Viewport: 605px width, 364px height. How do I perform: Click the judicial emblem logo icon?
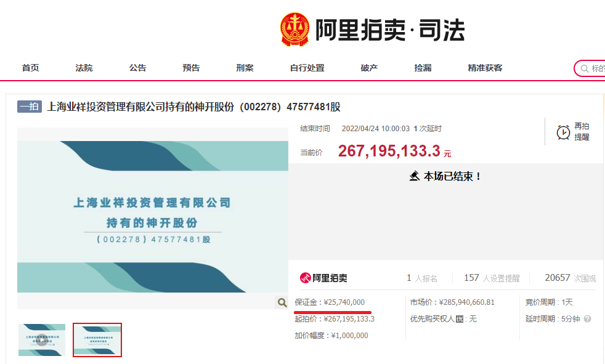coord(294,30)
